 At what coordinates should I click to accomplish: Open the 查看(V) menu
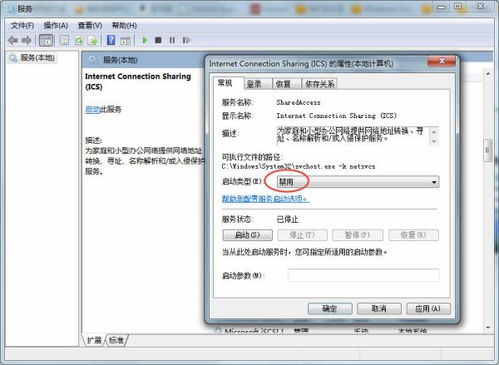90,26
